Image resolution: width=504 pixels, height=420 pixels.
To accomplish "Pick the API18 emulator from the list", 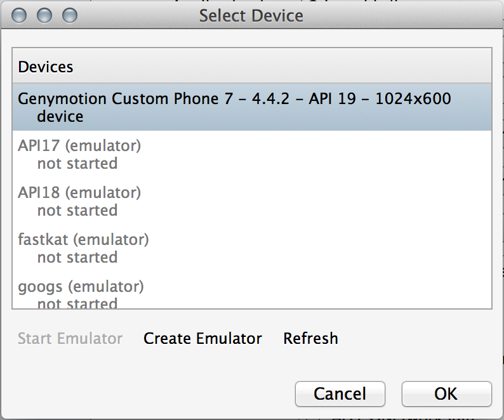I will 79,192.
